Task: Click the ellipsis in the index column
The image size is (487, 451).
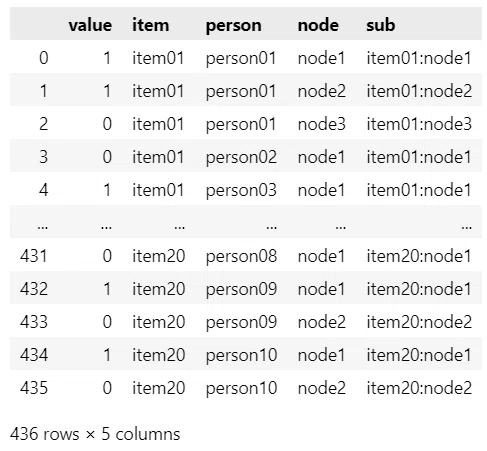Action: [x=43, y=227]
